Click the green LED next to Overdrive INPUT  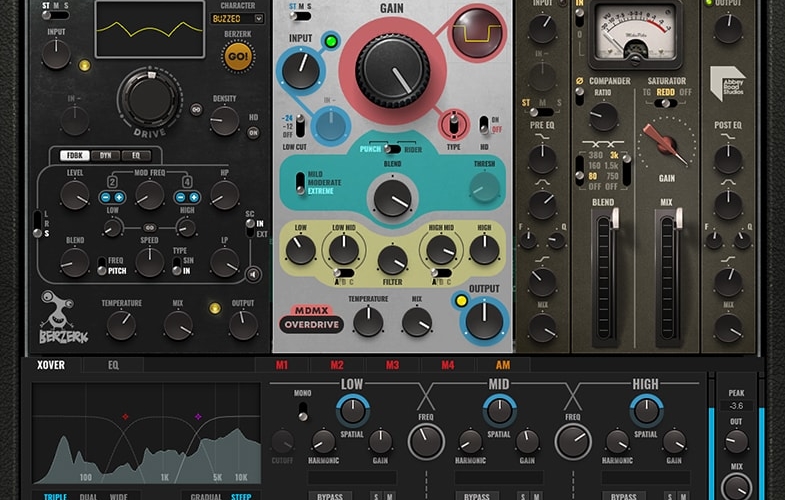tap(331, 42)
